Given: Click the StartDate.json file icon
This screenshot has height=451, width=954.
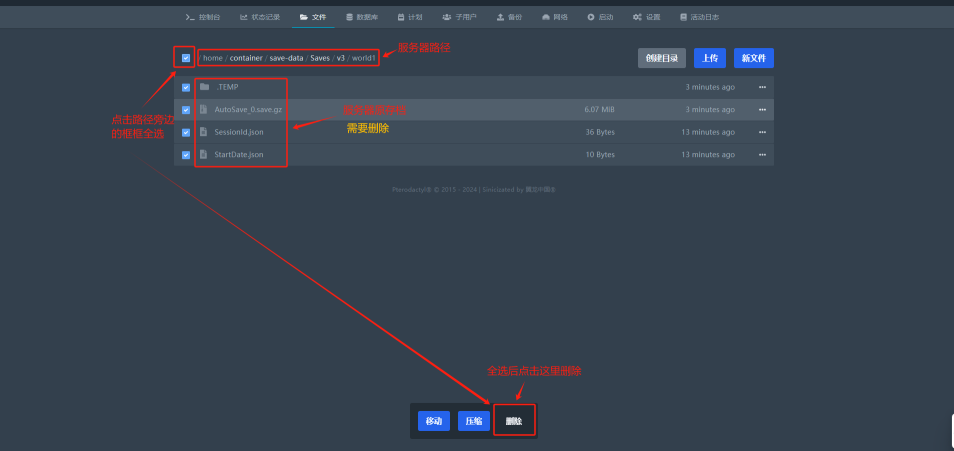Looking at the screenshot, I should (x=203, y=154).
